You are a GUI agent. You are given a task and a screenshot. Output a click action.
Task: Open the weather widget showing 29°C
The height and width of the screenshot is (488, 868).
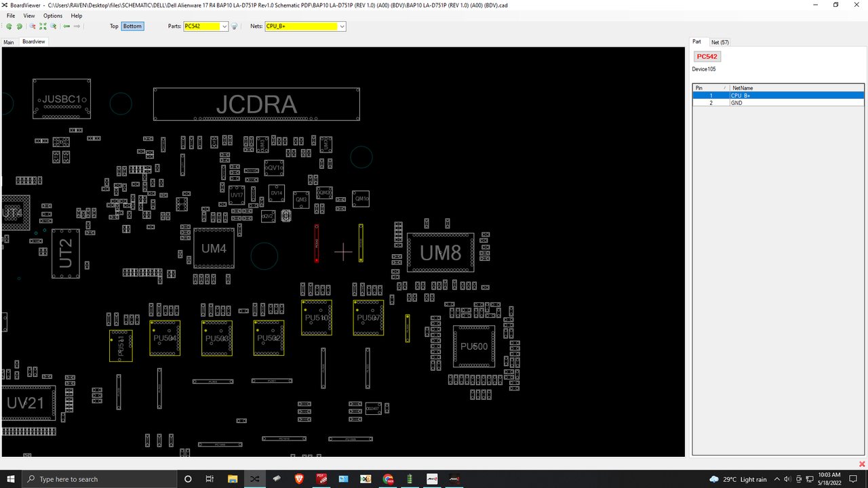coord(738,479)
